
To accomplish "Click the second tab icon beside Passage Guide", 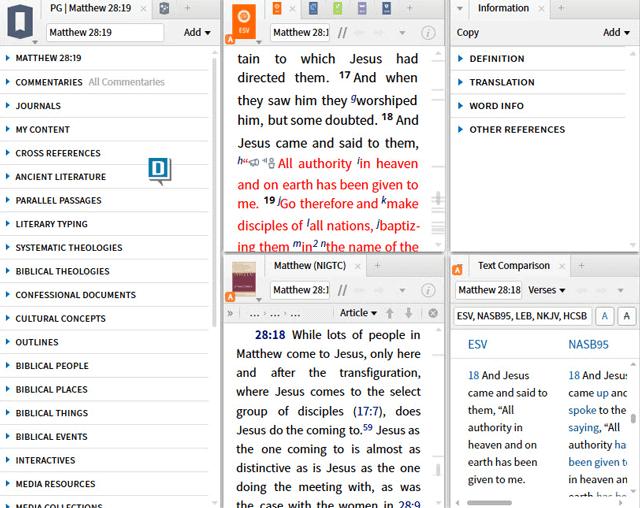I will pyautogui.click(x=164, y=9).
